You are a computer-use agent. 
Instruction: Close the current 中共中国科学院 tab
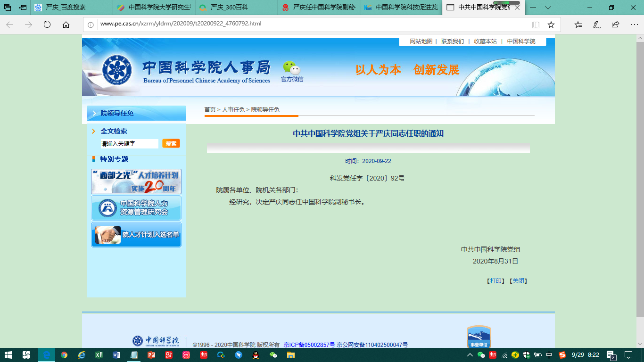point(517,8)
